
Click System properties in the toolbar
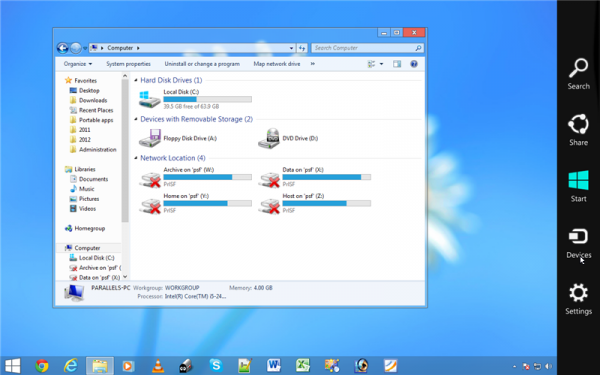pyautogui.click(x=128, y=64)
